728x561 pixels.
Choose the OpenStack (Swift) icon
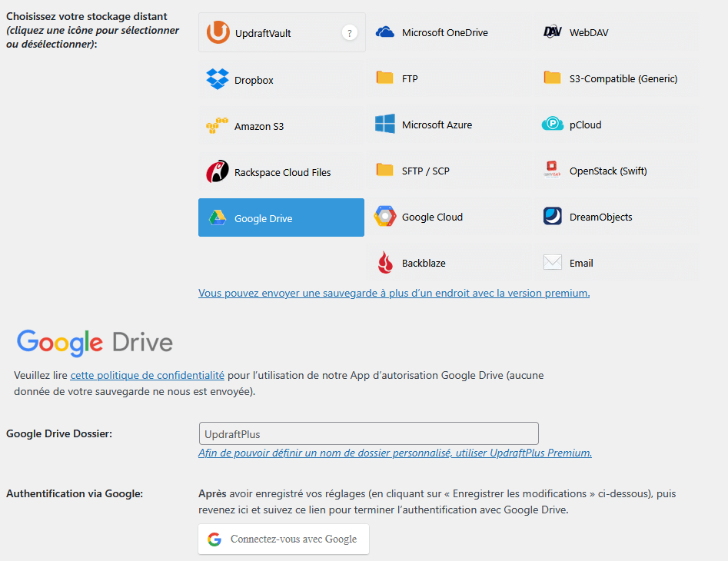552,169
